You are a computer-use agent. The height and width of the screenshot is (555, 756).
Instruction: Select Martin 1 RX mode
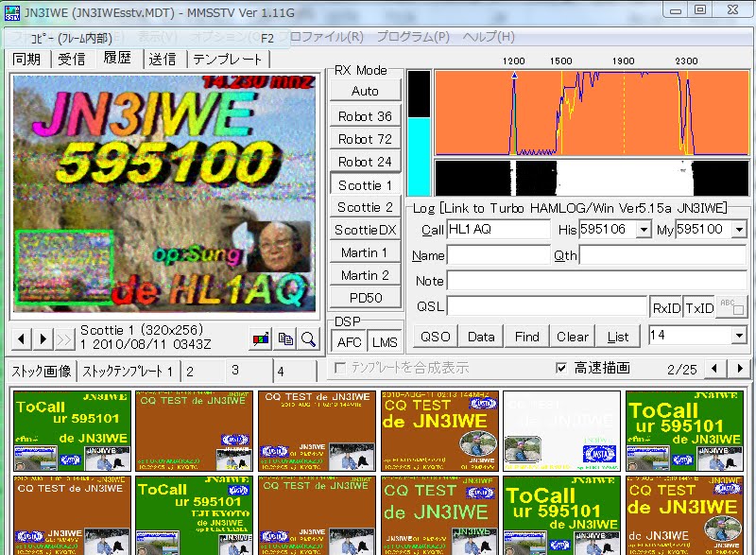pyautogui.click(x=365, y=252)
